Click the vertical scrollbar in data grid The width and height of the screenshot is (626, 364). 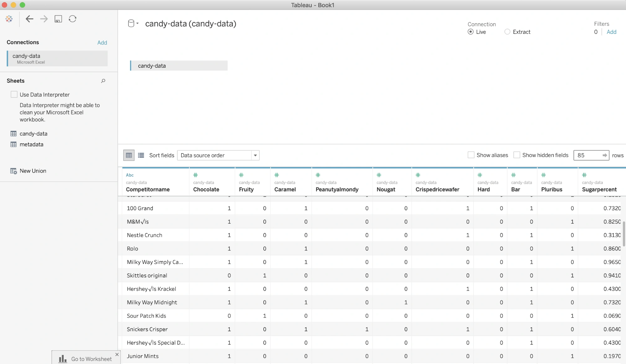(x=623, y=234)
